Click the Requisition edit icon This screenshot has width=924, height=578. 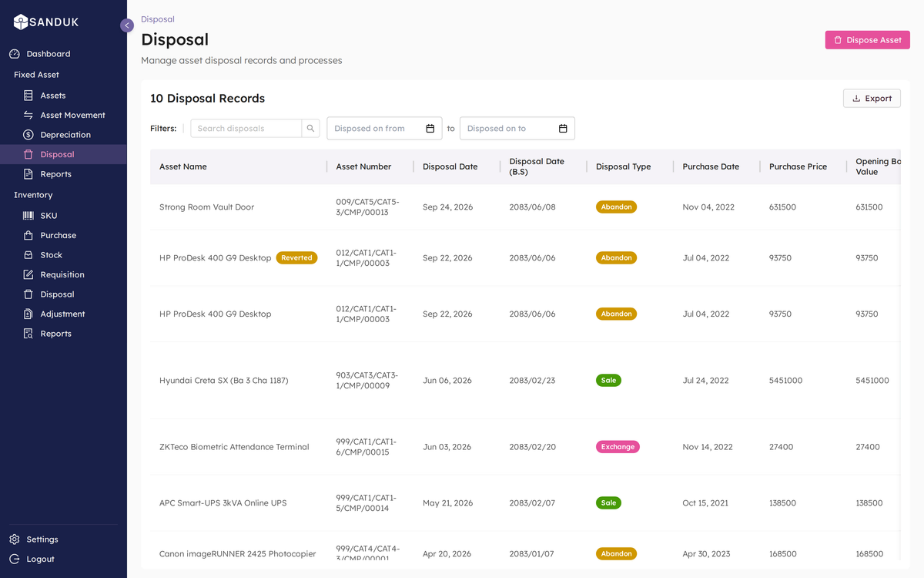(28, 274)
